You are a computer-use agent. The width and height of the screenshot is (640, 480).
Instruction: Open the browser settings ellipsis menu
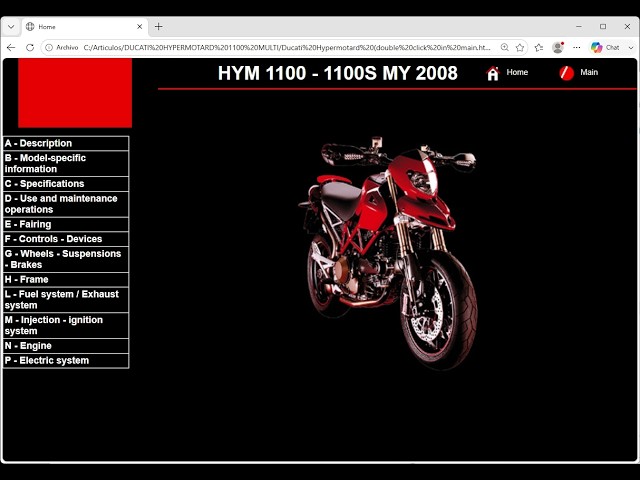point(577,47)
